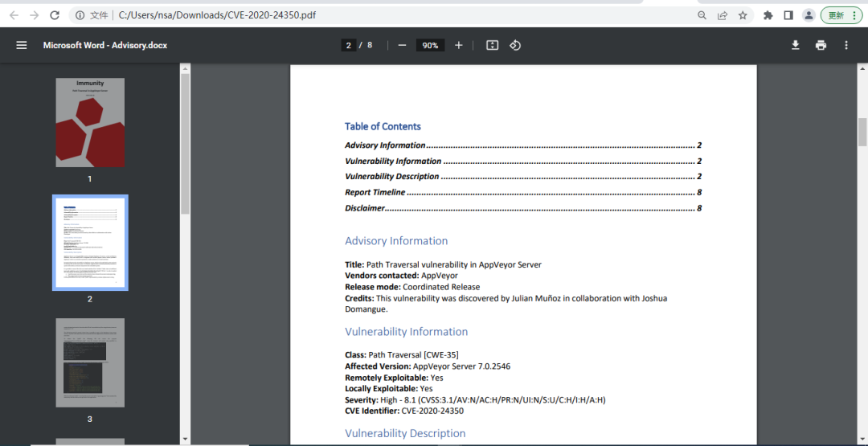The image size is (868, 446).
Task: Click the fit to page button
Action: point(492,45)
